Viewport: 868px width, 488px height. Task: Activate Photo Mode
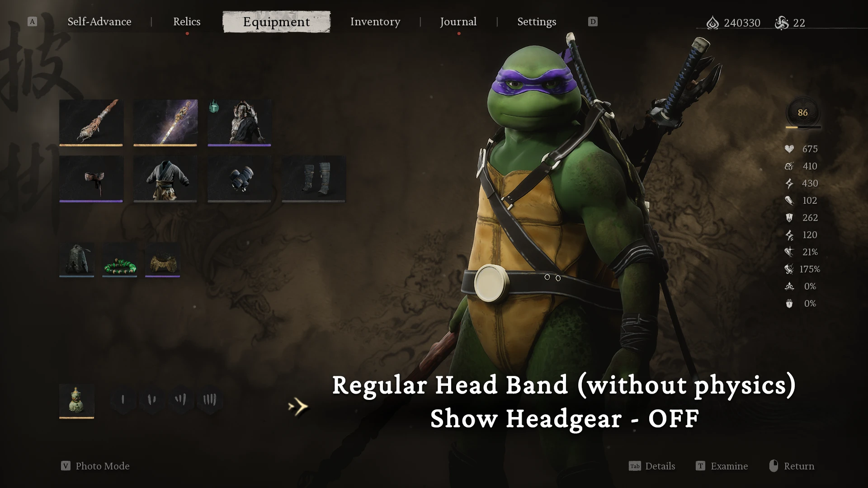point(95,466)
